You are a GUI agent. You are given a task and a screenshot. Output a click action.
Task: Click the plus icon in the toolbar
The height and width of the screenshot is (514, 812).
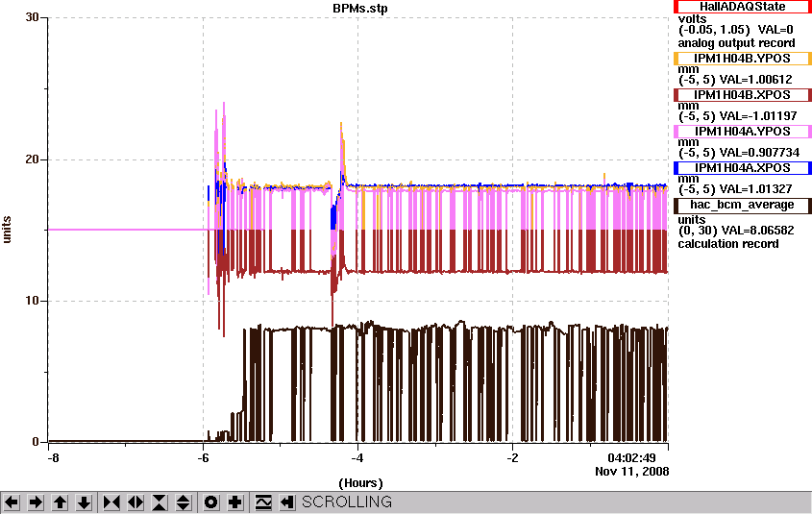[x=235, y=502]
